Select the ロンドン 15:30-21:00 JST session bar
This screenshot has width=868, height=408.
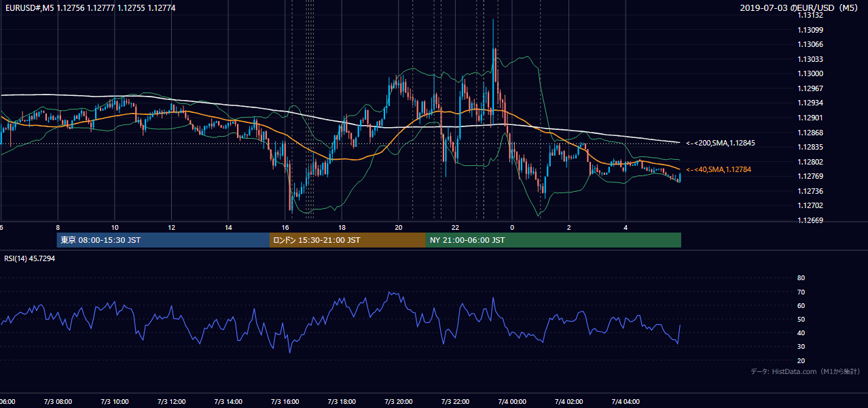point(348,240)
